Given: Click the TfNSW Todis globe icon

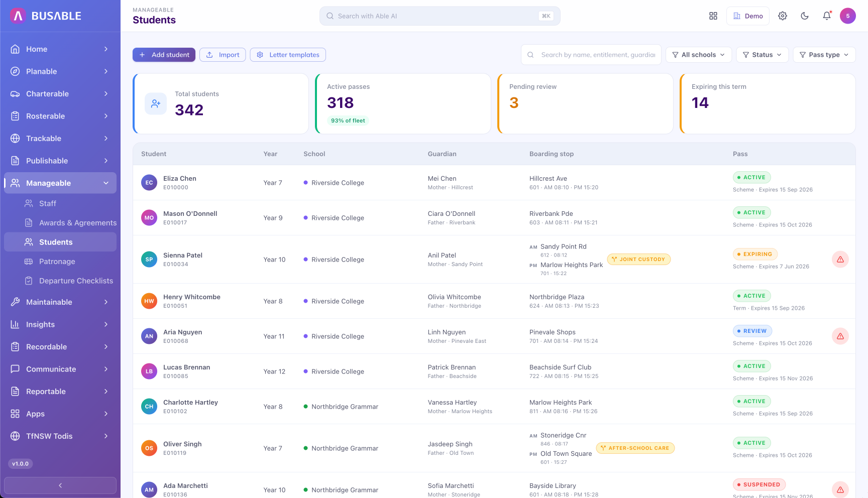Looking at the screenshot, I should 15,436.
